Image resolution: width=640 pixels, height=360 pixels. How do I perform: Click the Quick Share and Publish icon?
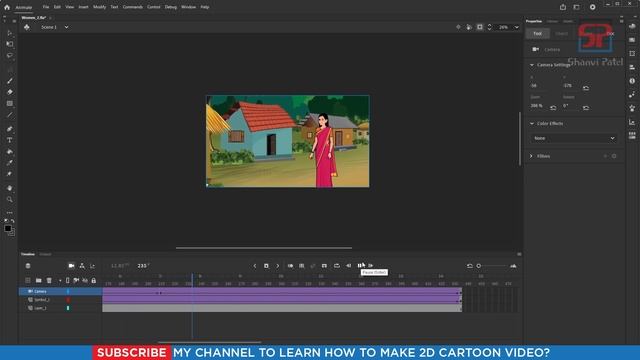tap(563, 7)
